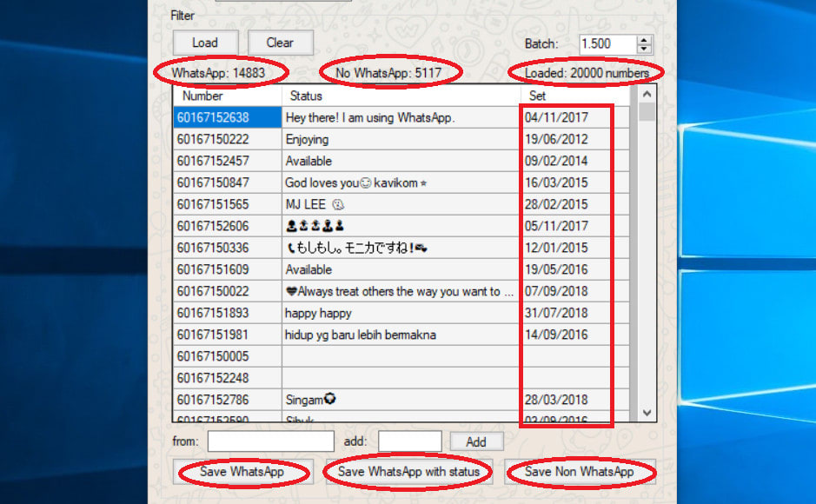This screenshot has width=816, height=504.
Task: Click the list scrollbar up arrow
Action: 647,94
